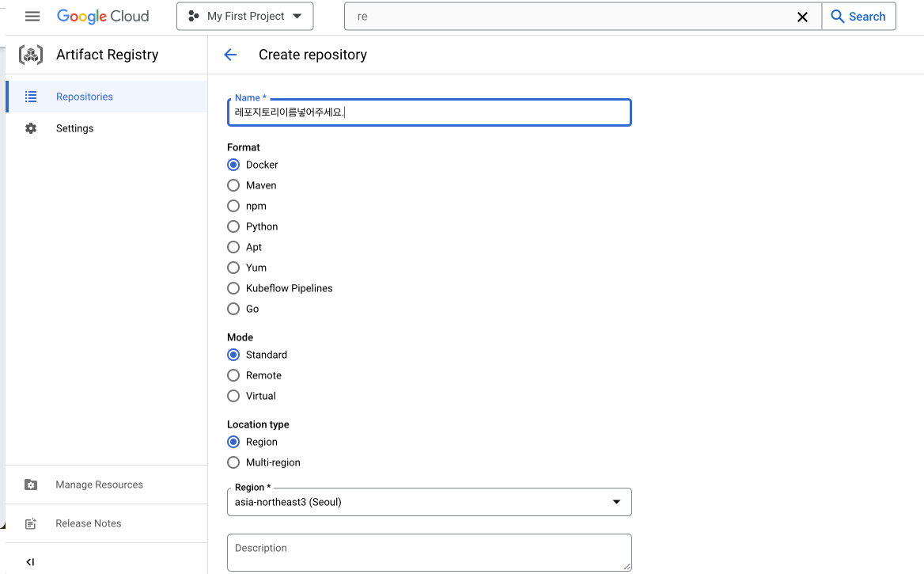Viewport: 924px width, 574px height.
Task: Click into the Description text field
Action: 429,552
